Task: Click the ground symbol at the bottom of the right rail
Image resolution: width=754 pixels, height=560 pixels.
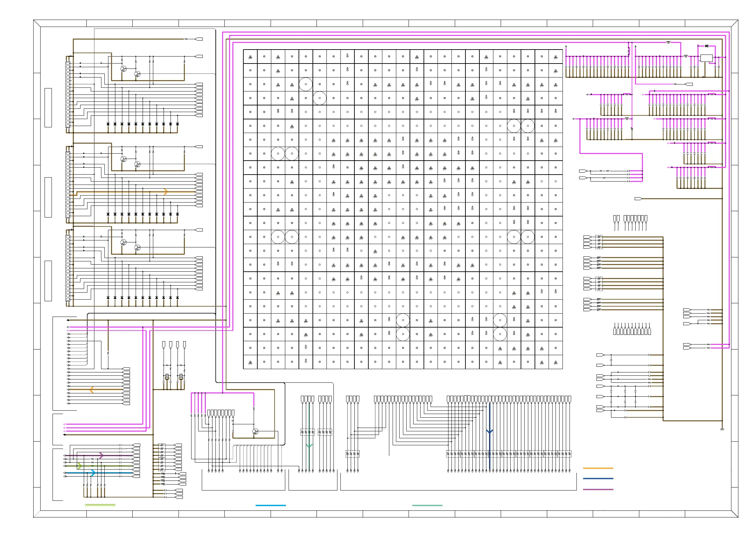Action: click(722, 429)
